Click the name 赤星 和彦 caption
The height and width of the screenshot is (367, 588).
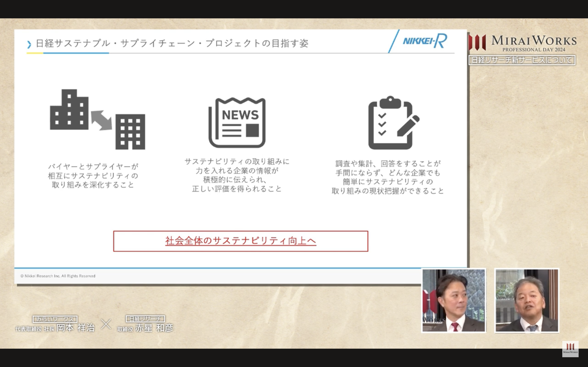154,328
